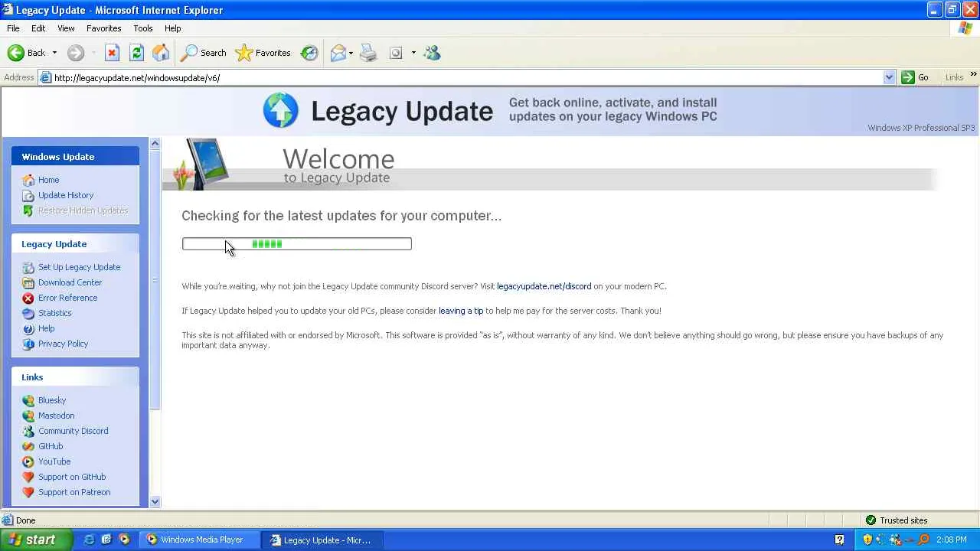Click the sidebar scroll down arrow

(x=155, y=502)
